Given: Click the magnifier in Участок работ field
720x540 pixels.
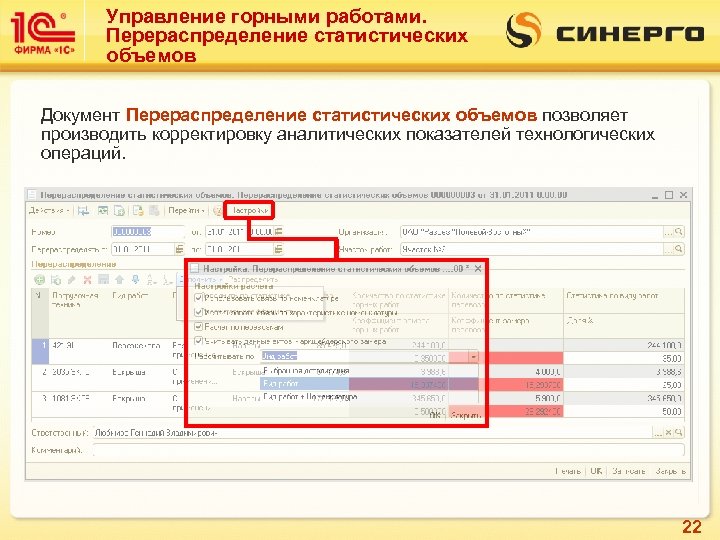Looking at the screenshot, I should pyautogui.click(x=679, y=249).
